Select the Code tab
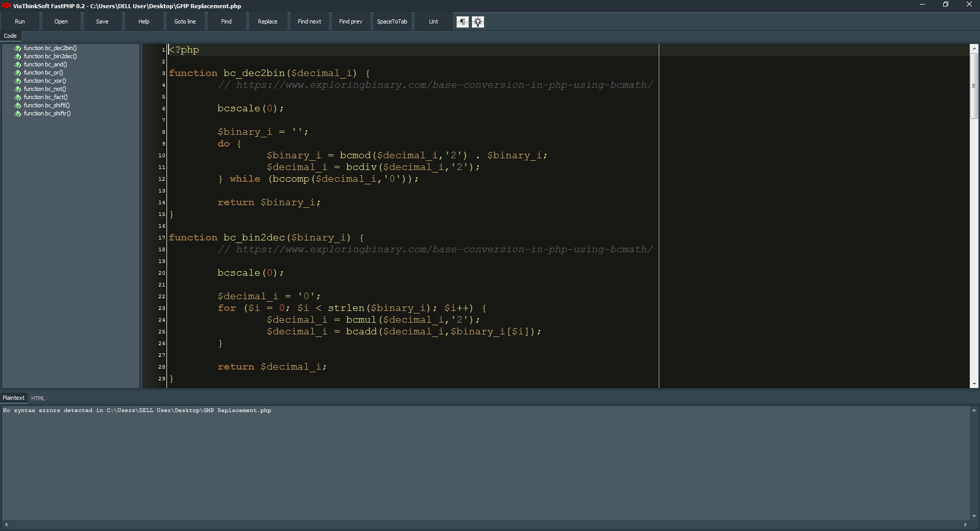The width and height of the screenshot is (980, 531). [10, 36]
